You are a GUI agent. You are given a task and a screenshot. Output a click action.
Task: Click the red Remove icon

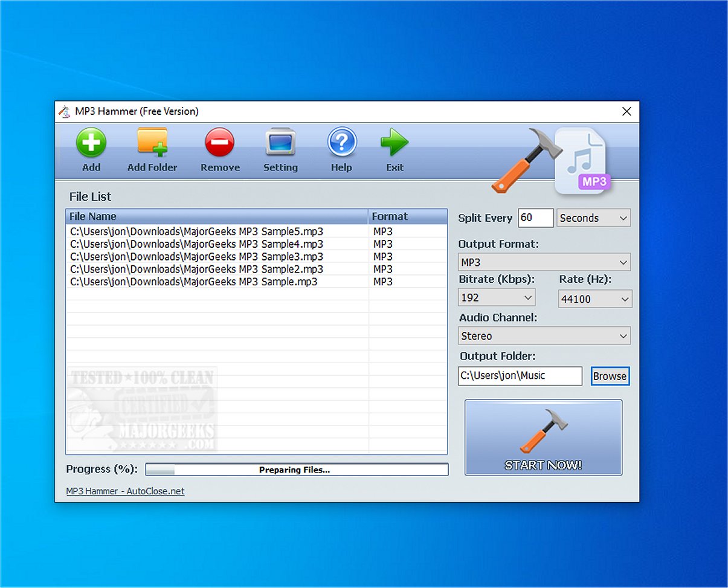tap(219, 143)
